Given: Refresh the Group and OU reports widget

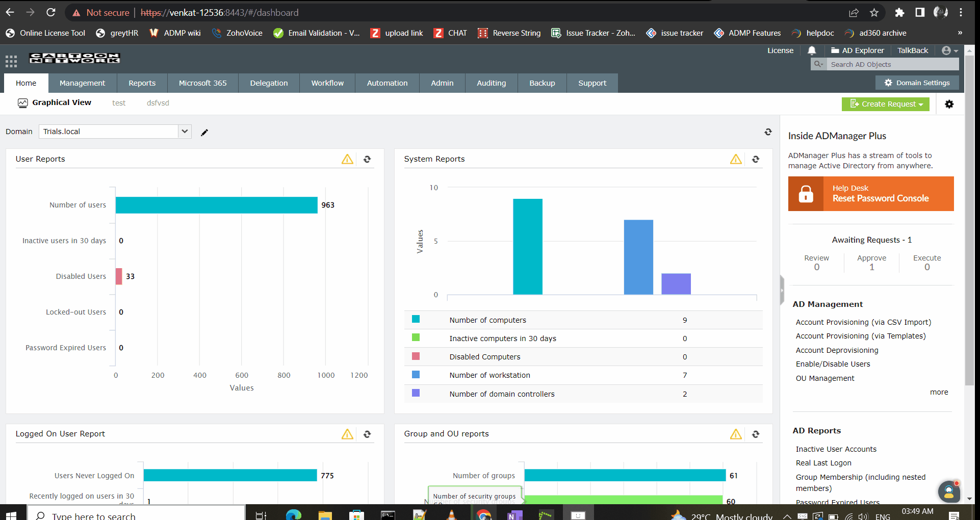Looking at the screenshot, I should coord(756,434).
